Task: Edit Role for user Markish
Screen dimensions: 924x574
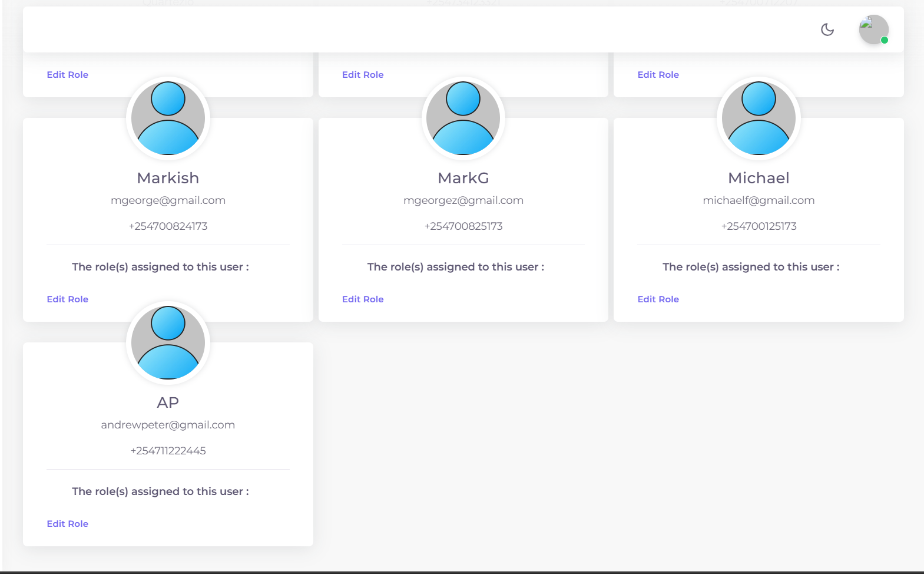Action: 68,299
